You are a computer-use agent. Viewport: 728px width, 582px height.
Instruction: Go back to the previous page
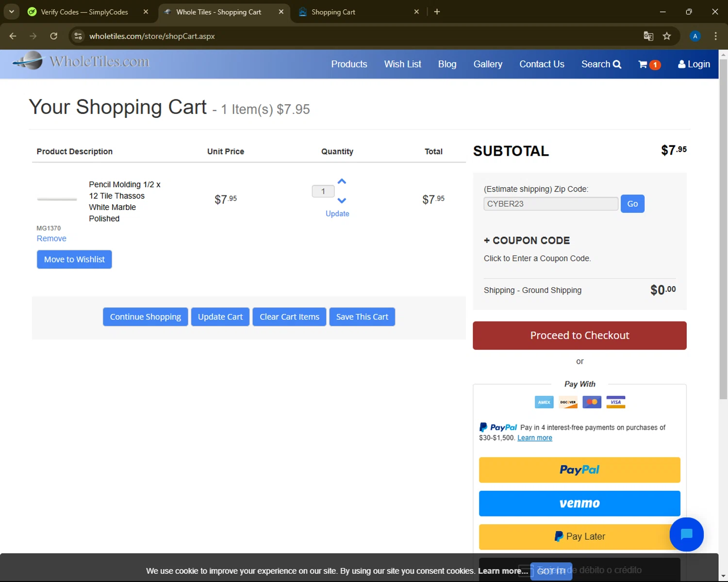13,36
